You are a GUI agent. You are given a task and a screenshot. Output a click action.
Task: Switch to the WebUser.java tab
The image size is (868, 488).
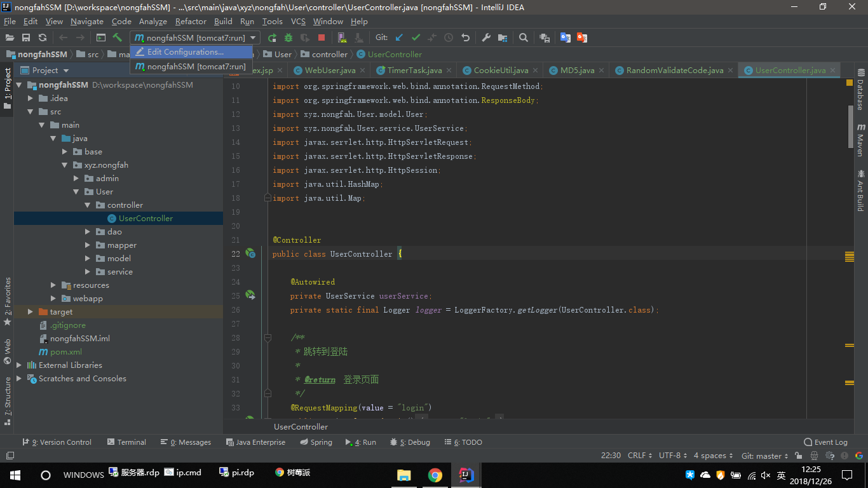330,70
